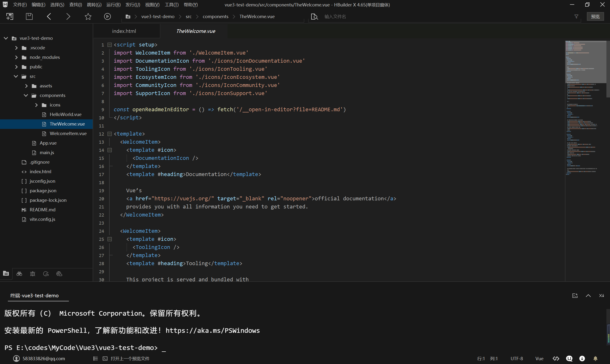This screenshot has height=364, width=610.
Task: Click the 预览 preview button
Action: coord(595,16)
